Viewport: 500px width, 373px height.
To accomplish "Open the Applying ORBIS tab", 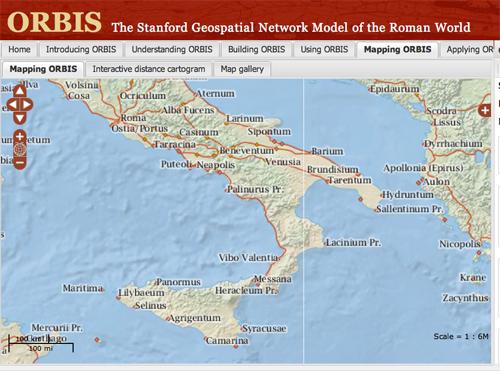I will pyautogui.click(x=469, y=50).
